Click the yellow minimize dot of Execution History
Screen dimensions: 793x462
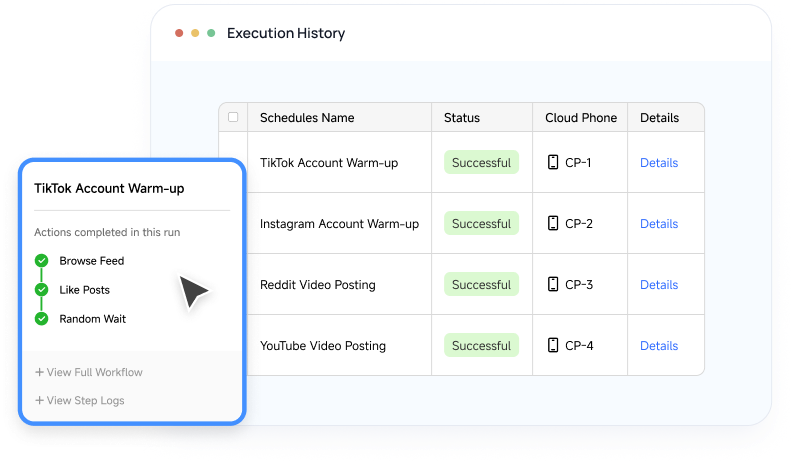click(195, 33)
